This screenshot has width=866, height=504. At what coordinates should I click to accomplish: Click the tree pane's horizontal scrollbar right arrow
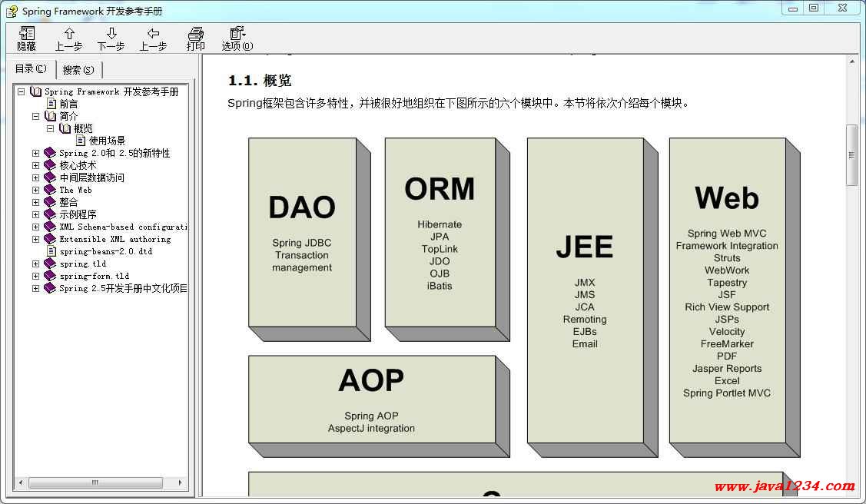click(x=180, y=483)
